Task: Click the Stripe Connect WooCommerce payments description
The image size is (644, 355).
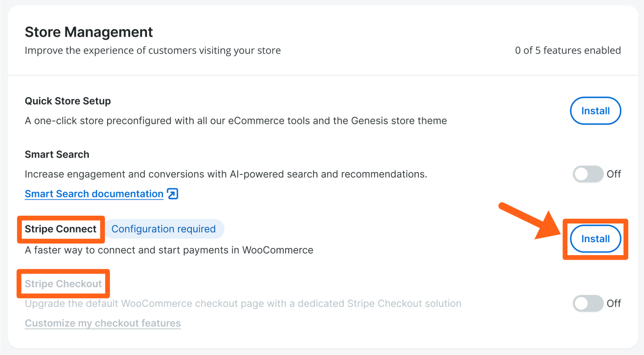Action: point(169,250)
